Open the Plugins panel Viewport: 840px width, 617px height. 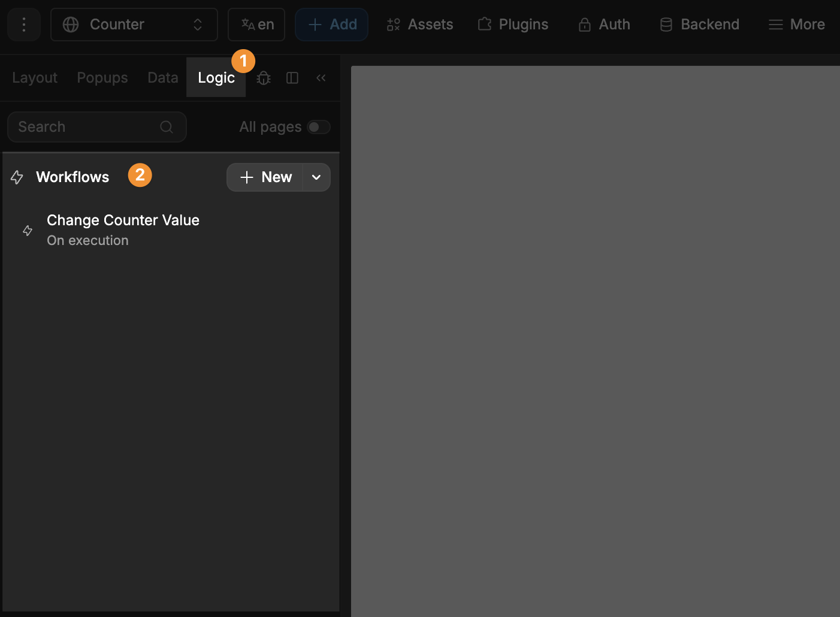point(512,24)
